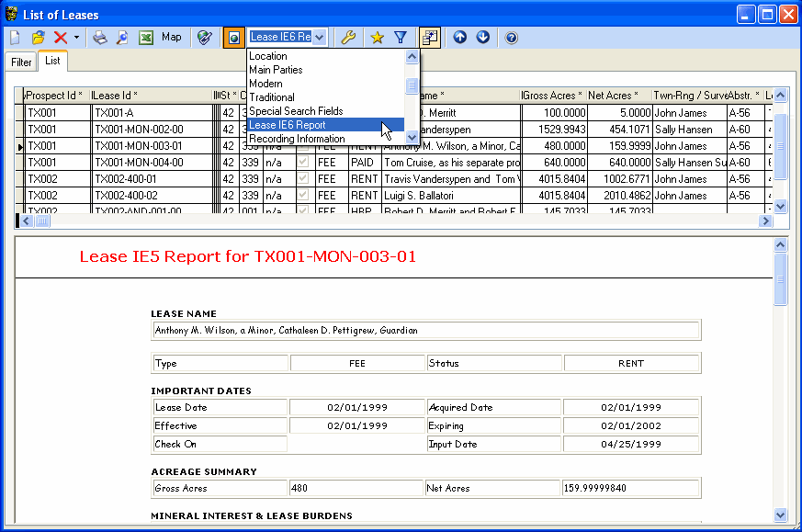Open folder icon to load a file
The height and width of the screenshot is (532, 802).
pos(37,38)
